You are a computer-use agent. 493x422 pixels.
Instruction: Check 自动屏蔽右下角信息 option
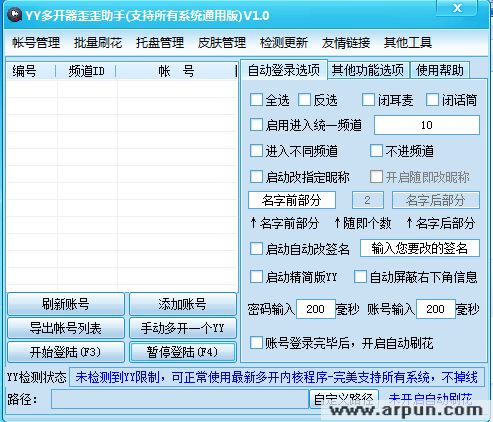[x=360, y=277]
